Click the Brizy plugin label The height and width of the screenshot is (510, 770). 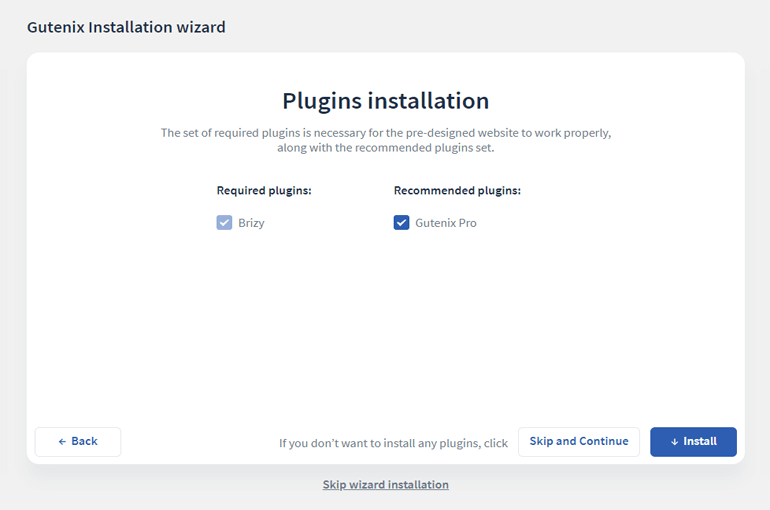point(251,223)
